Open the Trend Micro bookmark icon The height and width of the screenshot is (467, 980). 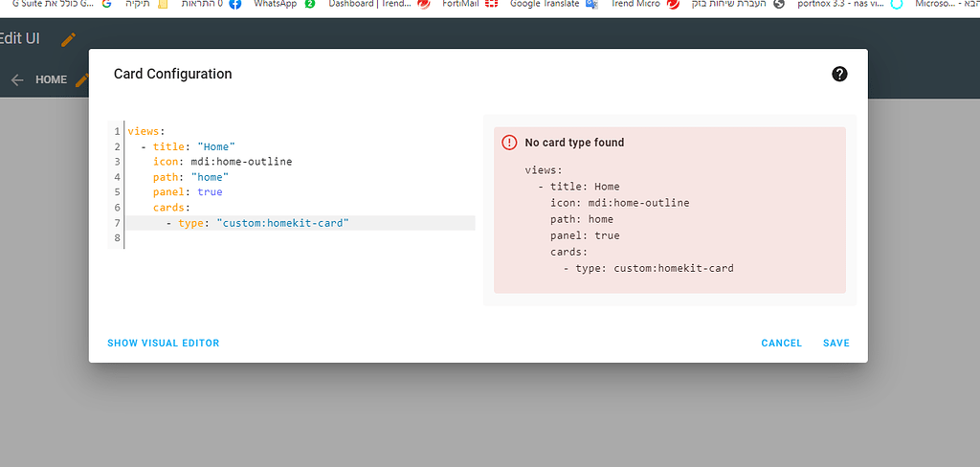pos(673,5)
